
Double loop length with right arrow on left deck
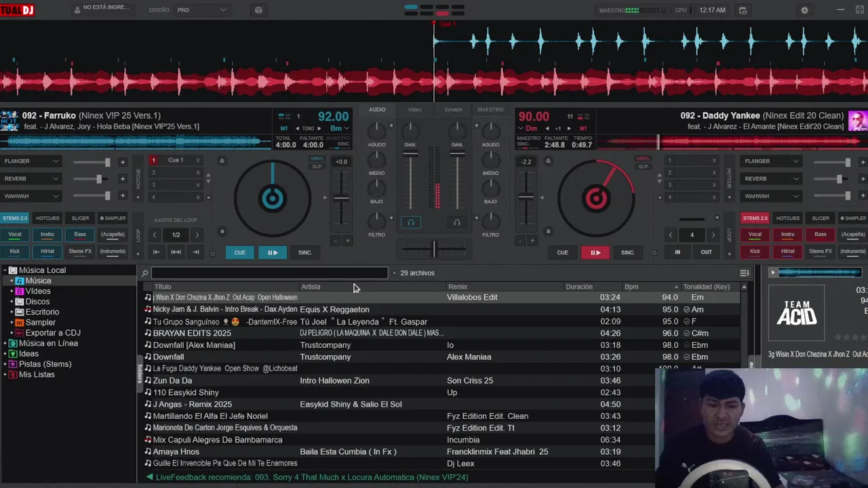[197, 235]
